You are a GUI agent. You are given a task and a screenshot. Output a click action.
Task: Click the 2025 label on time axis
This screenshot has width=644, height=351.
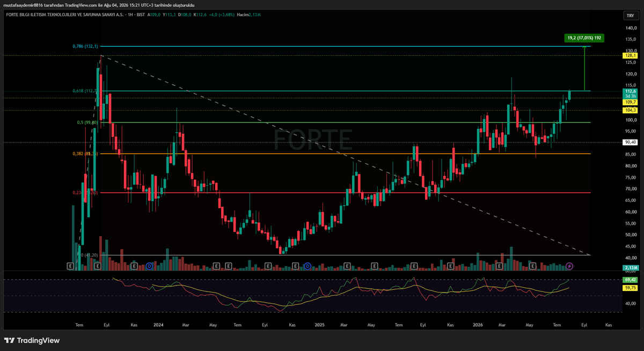pyautogui.click(x=320, y=325)
